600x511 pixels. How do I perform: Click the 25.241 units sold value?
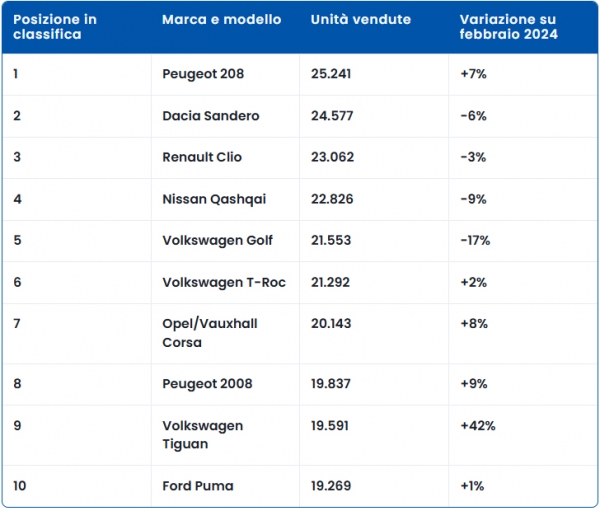click(x=331, y=74)
